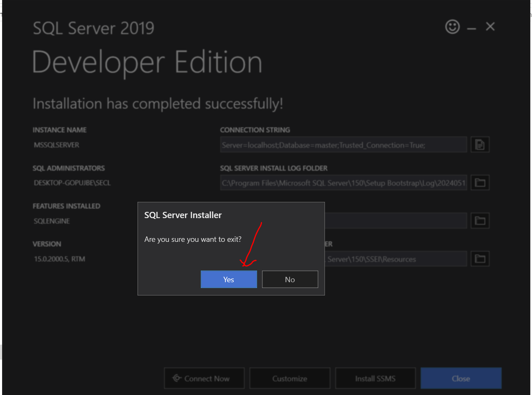Click the "Installation has completed successfully!" heading
This screenshot has height=395, width=532.
click(158, 104)
